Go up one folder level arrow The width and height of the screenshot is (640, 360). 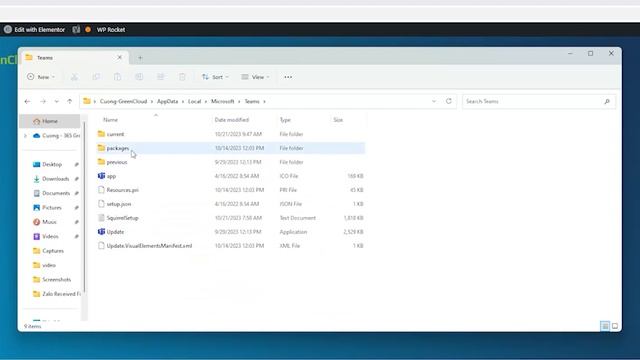[x=69, y=101]
